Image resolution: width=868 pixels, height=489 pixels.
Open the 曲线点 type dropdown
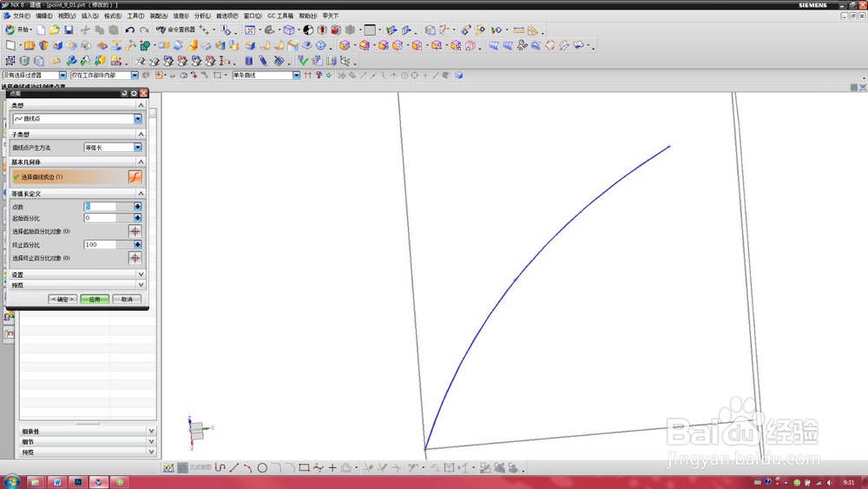137,118
